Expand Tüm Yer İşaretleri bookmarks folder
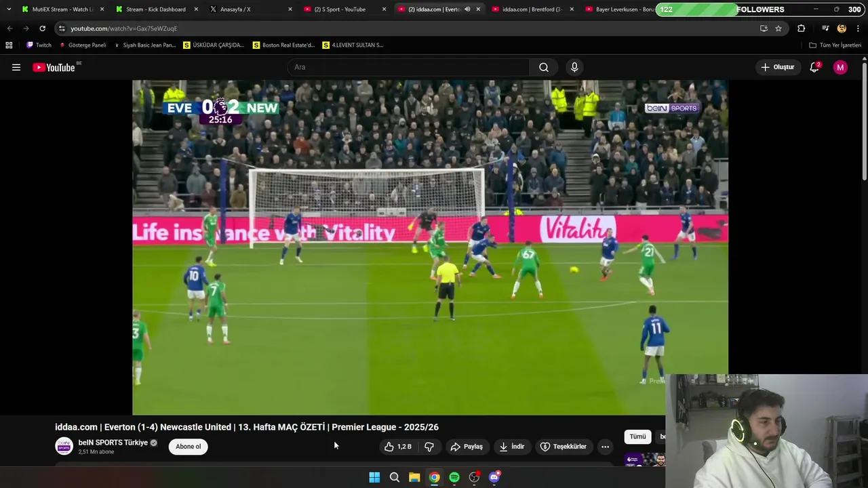Viewport: 868px width, 488px height. (835, 45)
